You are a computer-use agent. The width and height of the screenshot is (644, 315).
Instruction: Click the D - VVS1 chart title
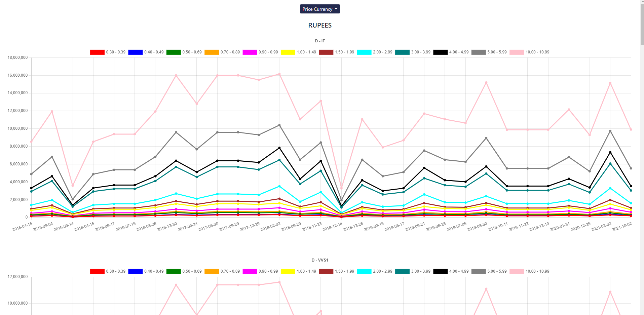(320, 260)
